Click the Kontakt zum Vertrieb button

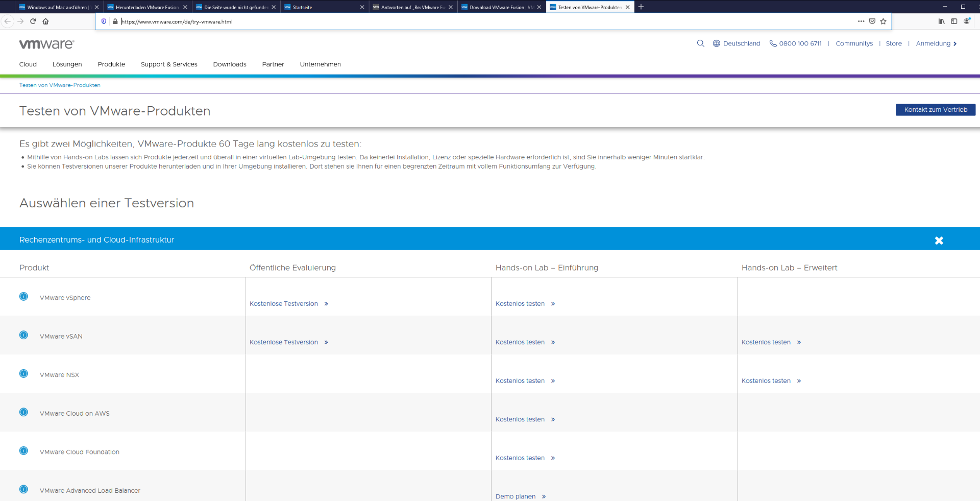936,110
